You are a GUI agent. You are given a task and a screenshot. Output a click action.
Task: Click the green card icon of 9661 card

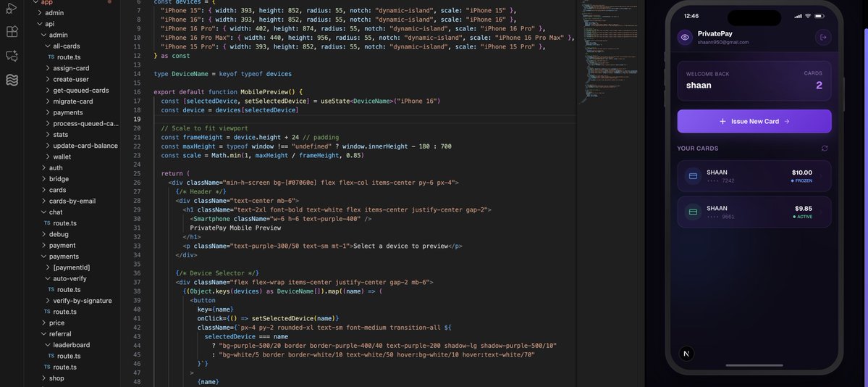(x=693, y=212)
